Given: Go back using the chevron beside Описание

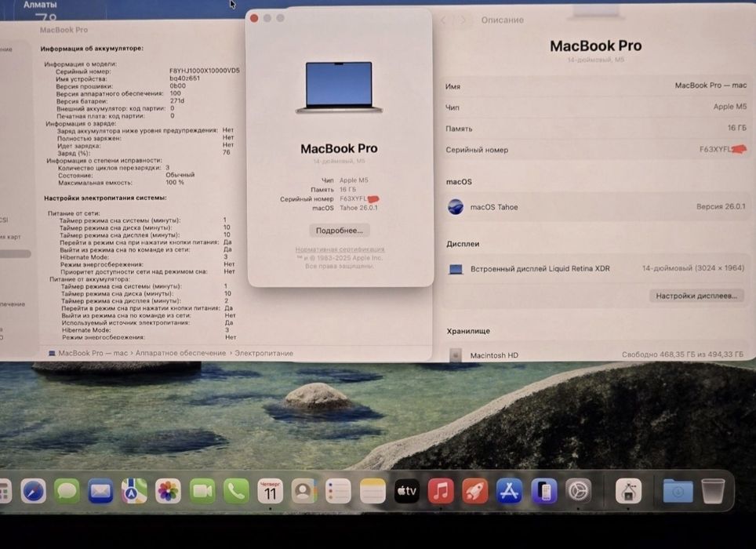Looking at the screenshot, I should click(444, 20).
